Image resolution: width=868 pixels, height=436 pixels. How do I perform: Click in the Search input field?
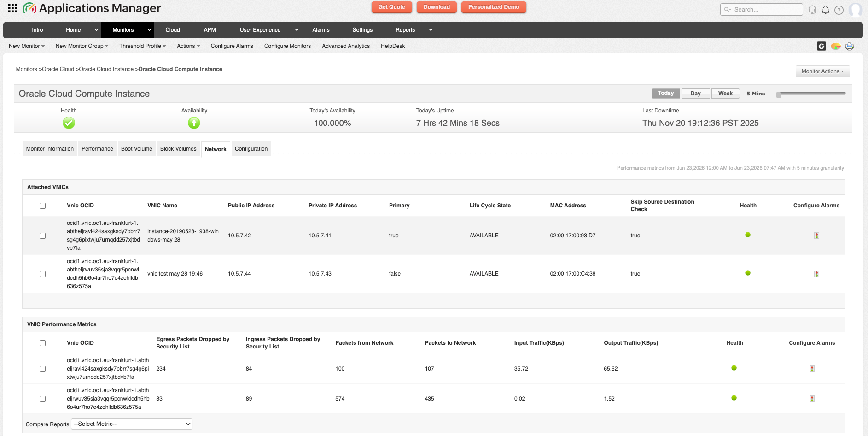tap(762, 10)
